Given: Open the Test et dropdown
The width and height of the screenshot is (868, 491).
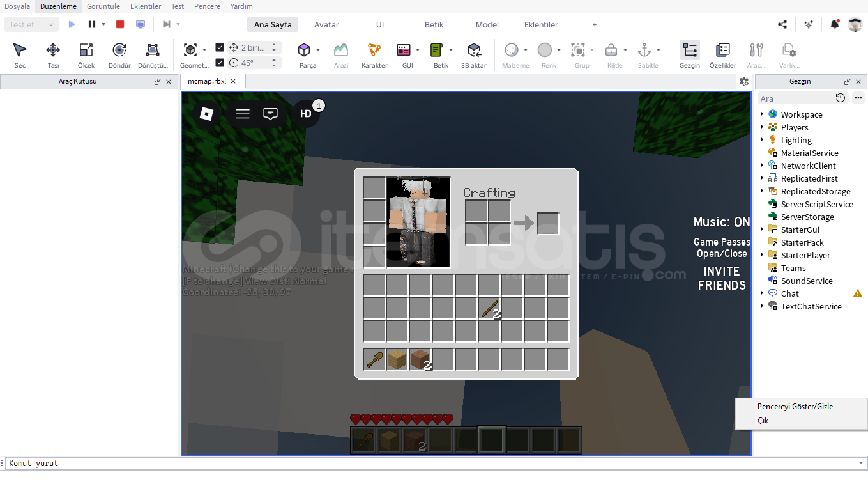Looking at the screenshot, I should (x=31, y=24).
